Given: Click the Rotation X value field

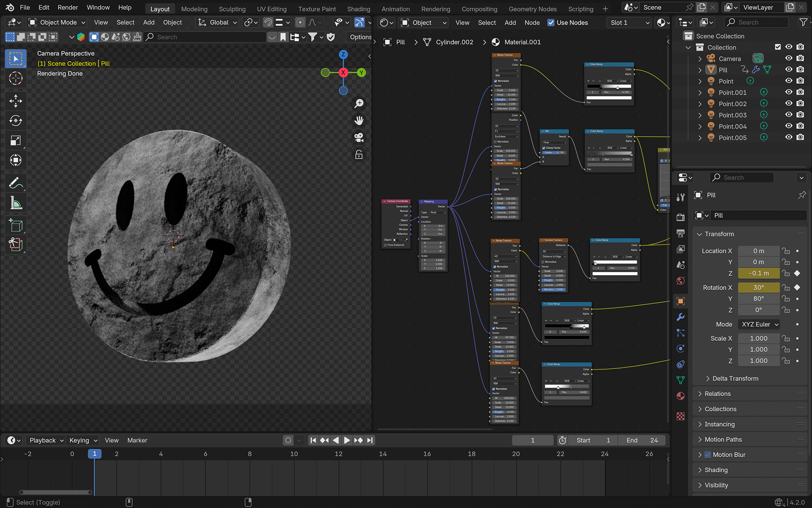Looking at the screenshot, I should (758, 287).
